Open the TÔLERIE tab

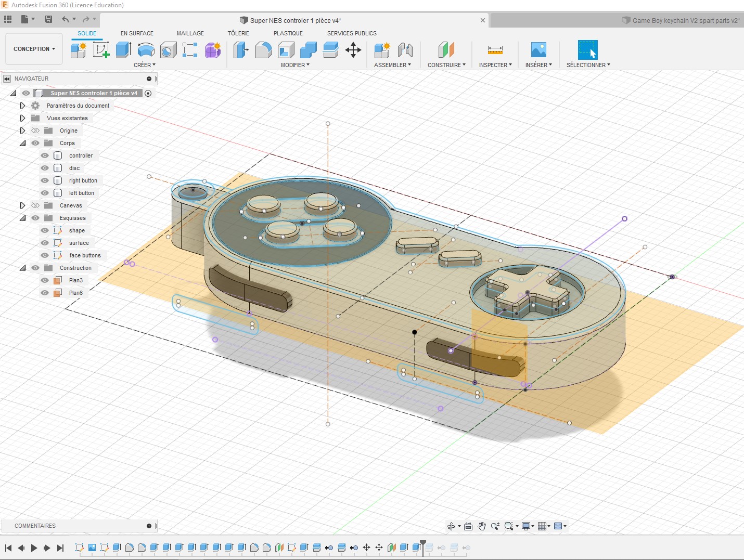point(238,33)
